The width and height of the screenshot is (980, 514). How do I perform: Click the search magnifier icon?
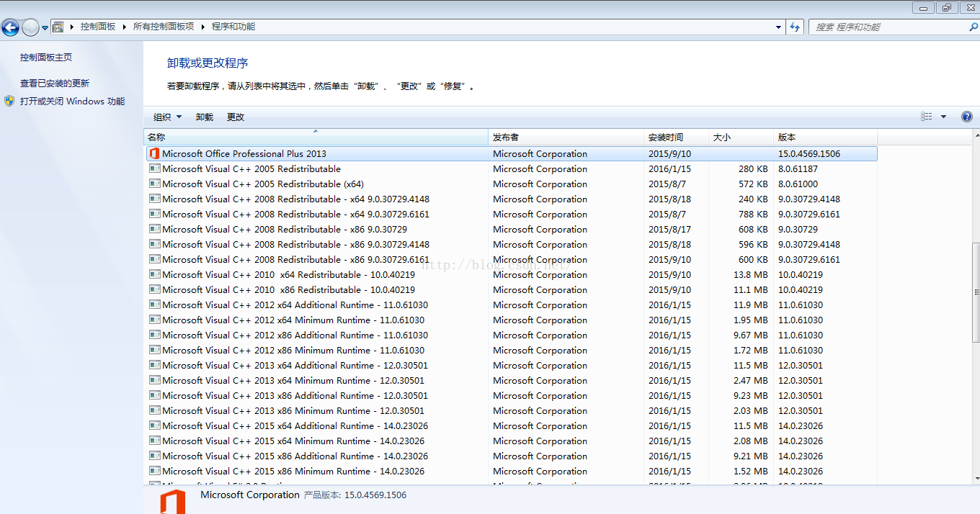[973, 27]
